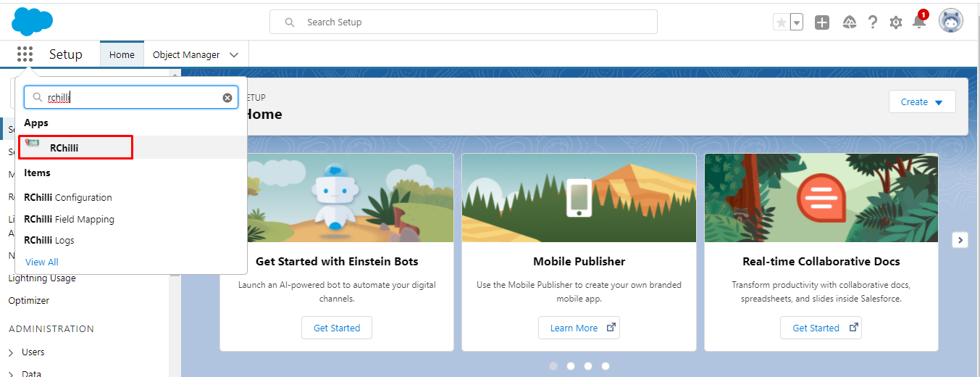Open the App Launcher grid icon
The width and height of the screenshot is (980, 377).
pos(25,54)
